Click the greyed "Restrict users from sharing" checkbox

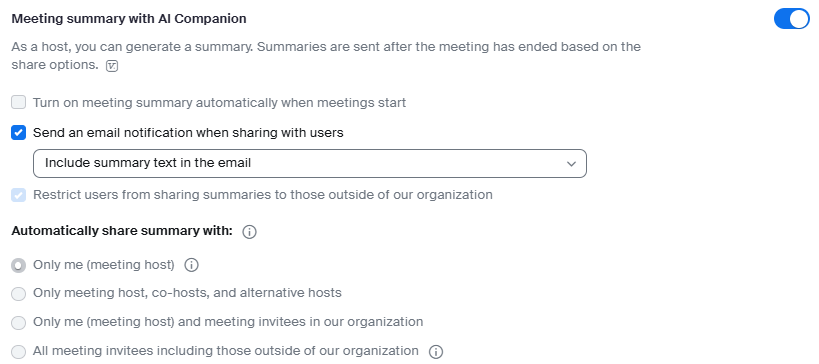(18, 195)
